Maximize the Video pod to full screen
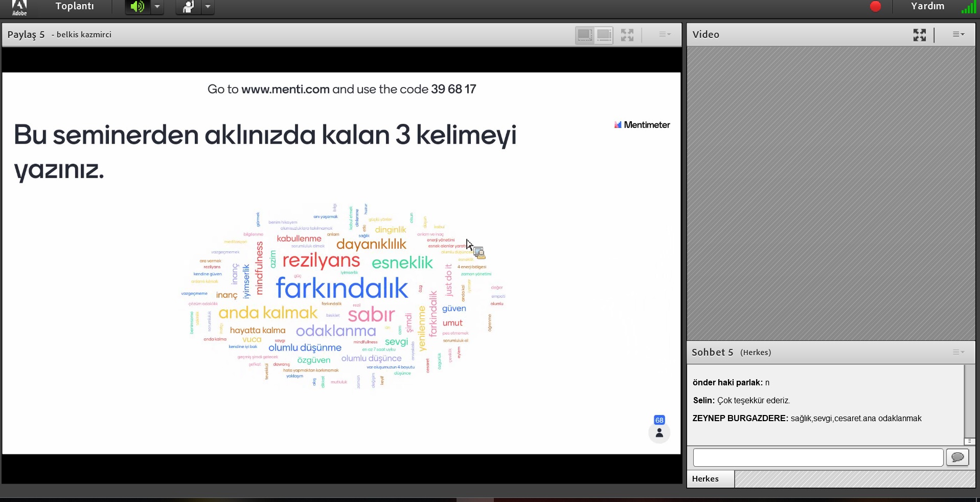Image resolution: width=980 pixels, height=502 pixels. [x=920, y=35]
